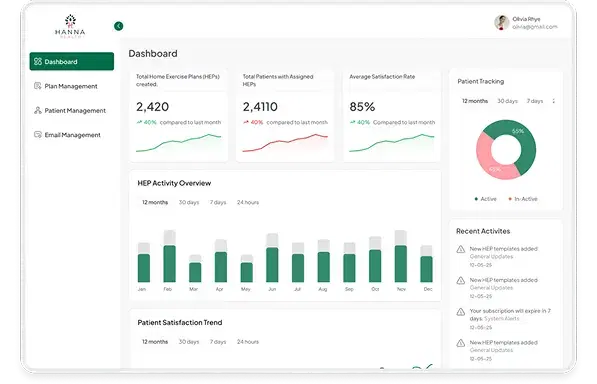
Task: Click the In-Active legend item
Action: (523, 199)
